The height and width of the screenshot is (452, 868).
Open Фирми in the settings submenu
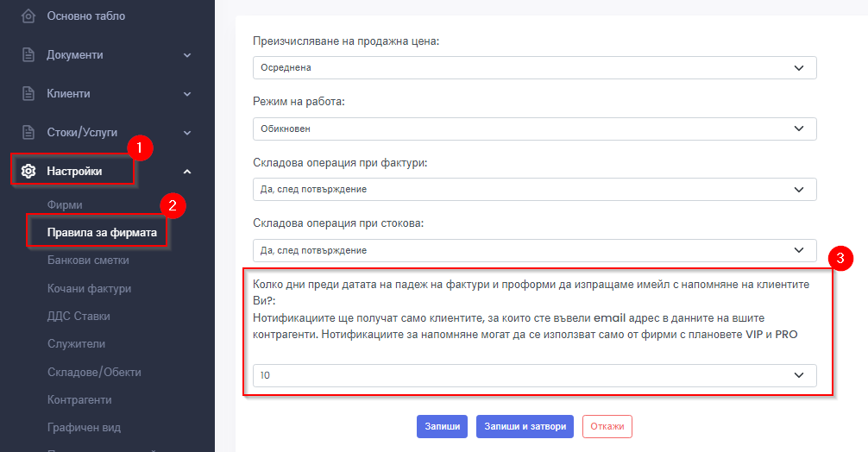66,204
